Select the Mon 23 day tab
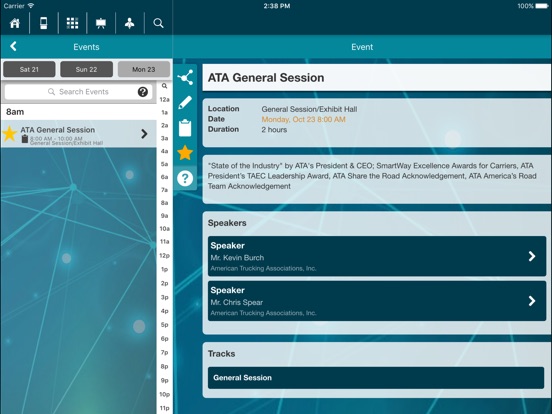Screen dimensions: 552x414 tap(144, 69)
